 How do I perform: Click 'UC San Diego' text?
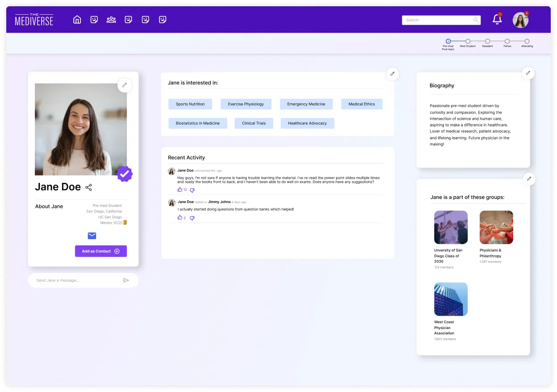click(x=110, y=217)
